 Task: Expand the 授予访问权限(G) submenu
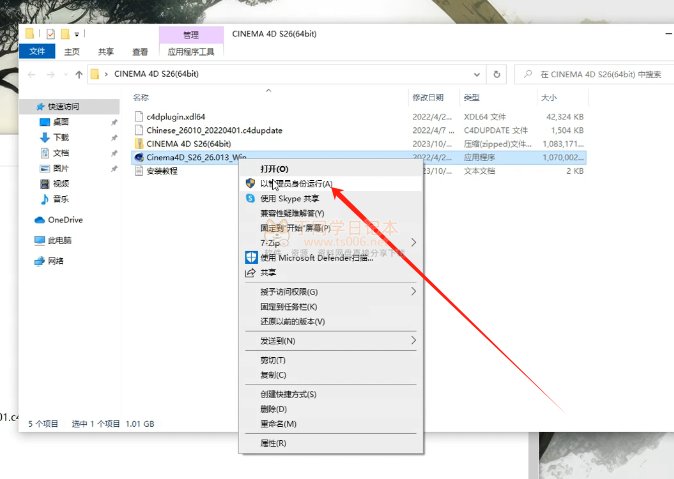click(414, 292)
